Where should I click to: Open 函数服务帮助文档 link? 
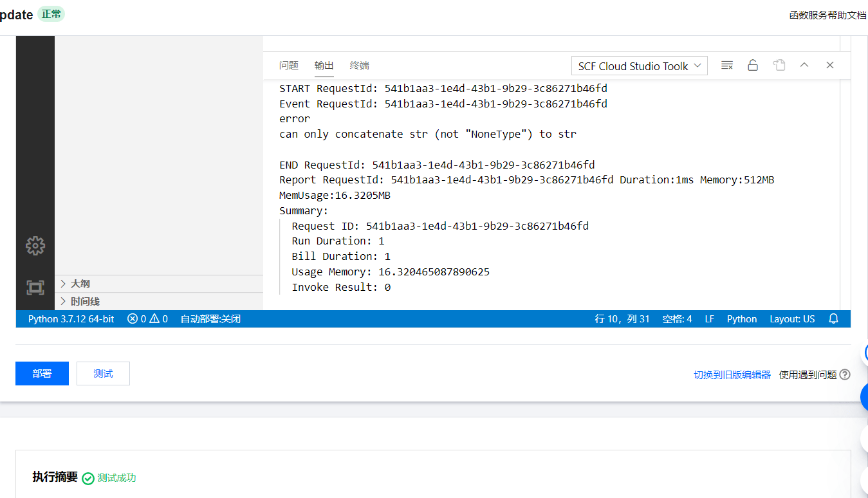(827, 15)
